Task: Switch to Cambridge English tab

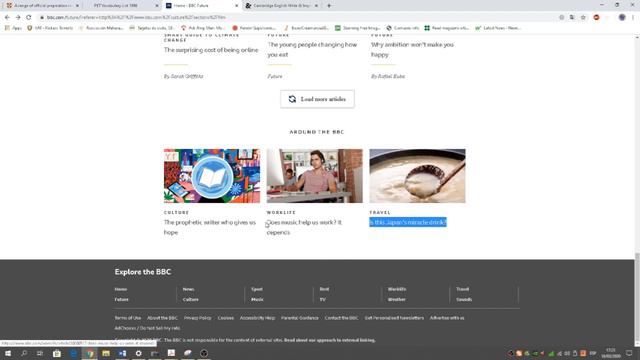Action: [x=281, y=6]
